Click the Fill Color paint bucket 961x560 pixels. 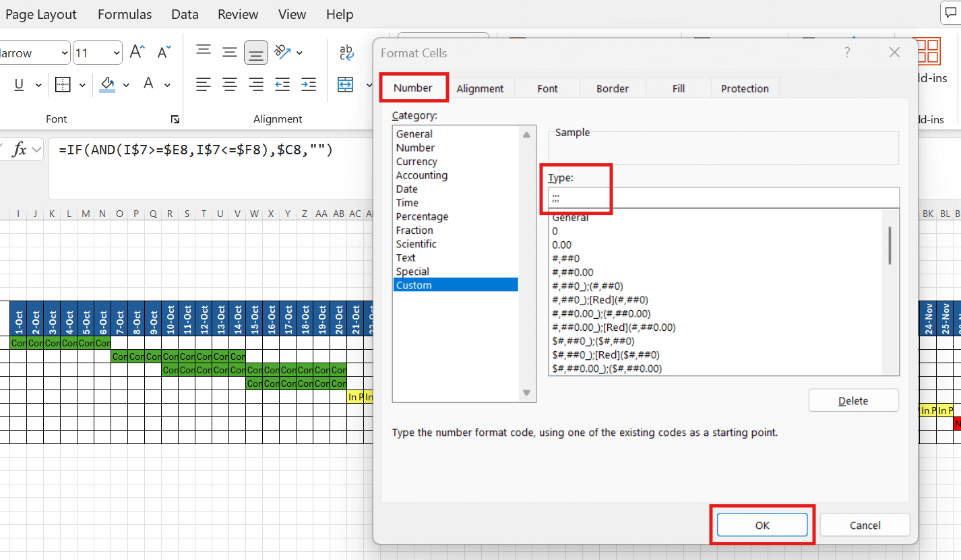(107, 84)
